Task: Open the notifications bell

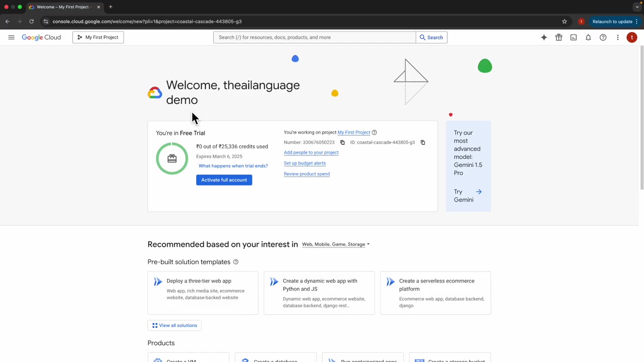Action: tap(588, 37)
